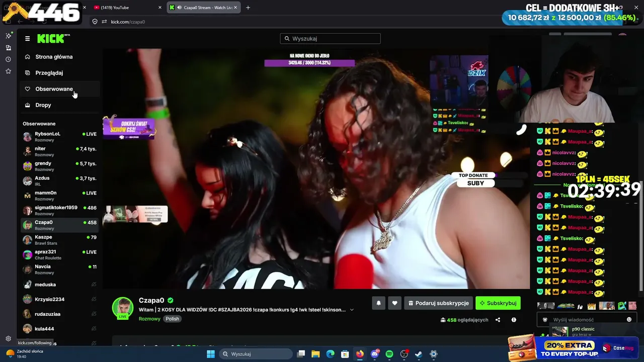Open Steam from the taskbar
644x362 pixels.
click(x=419, y=354)
